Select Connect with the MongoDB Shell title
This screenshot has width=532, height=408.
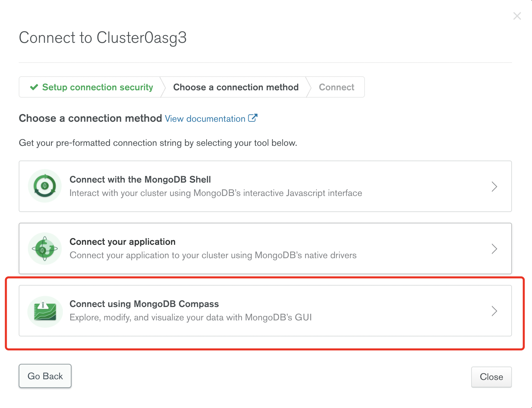140,180
